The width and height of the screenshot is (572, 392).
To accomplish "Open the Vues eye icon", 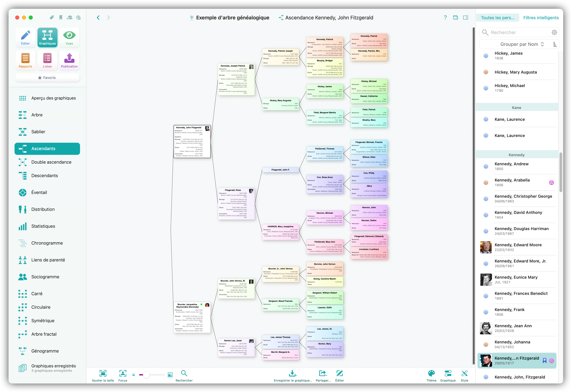I will tap(69, 37).
